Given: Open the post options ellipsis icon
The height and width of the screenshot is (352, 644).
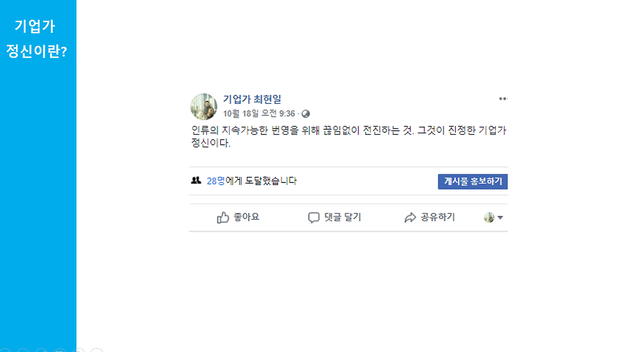Looking at the screenshot, I should 503,99.
